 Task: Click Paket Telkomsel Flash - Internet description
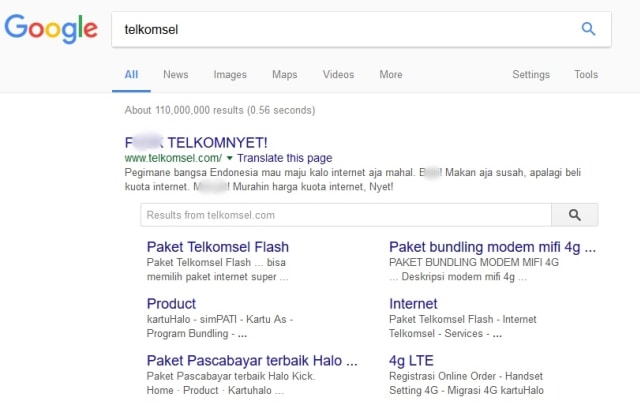(462, 319)
